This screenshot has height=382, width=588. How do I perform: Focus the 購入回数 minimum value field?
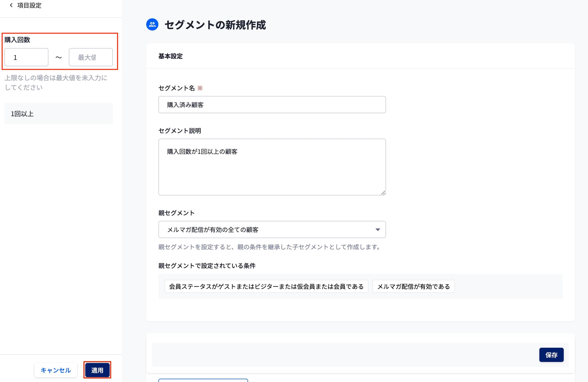click(x=27, y=57)
